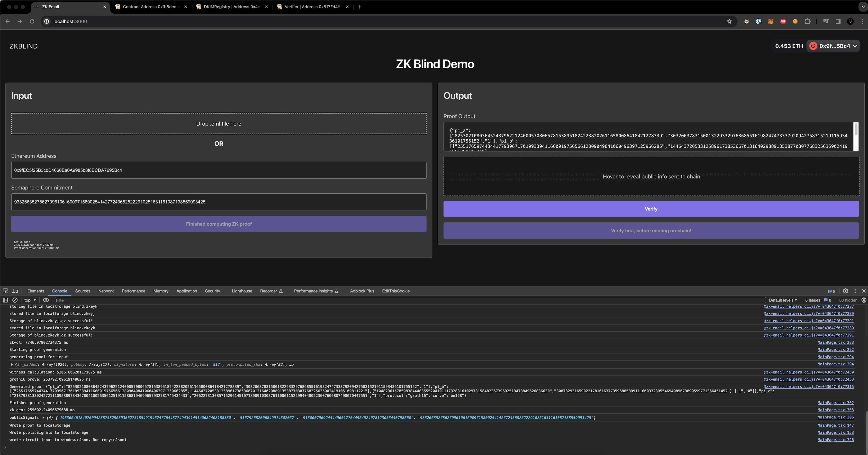The image size is (868, 455).
Task: Create a live expression with eye icon
Action: click(x=46, y=300)
